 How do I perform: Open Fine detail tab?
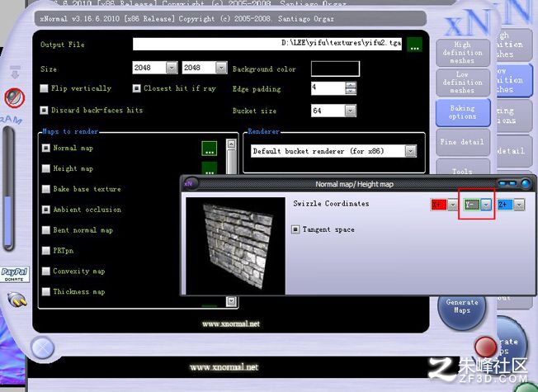coord(463,142)
